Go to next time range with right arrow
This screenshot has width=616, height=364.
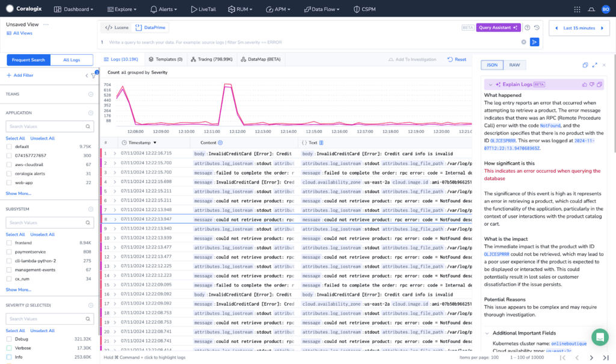pos(602,28)
